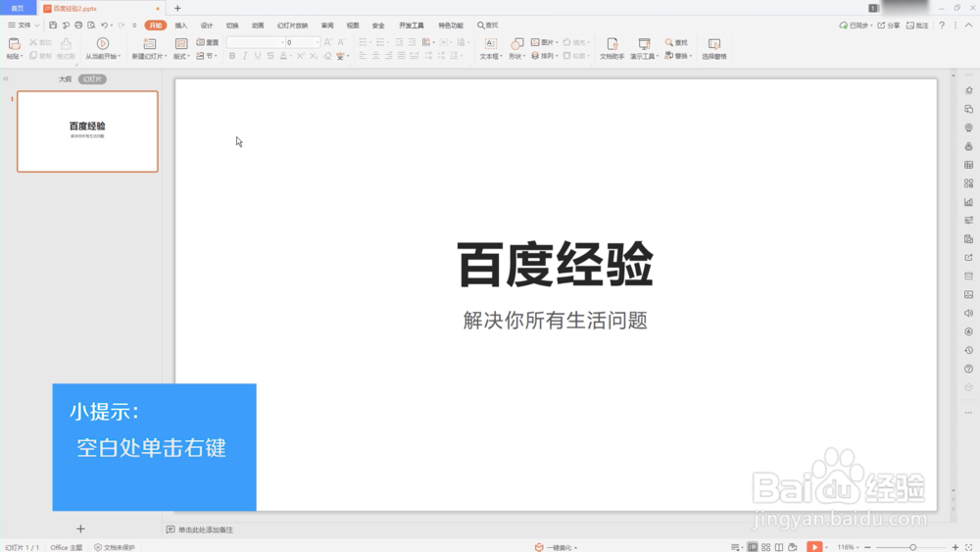
Task: Open the right sidebar chart icon
Action: tap(969, 202)
